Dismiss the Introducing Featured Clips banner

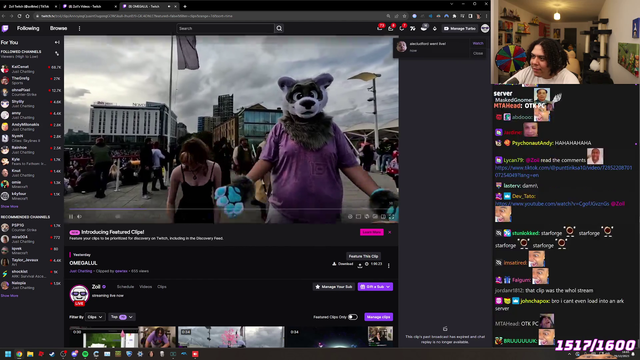(x=390, y=232)
